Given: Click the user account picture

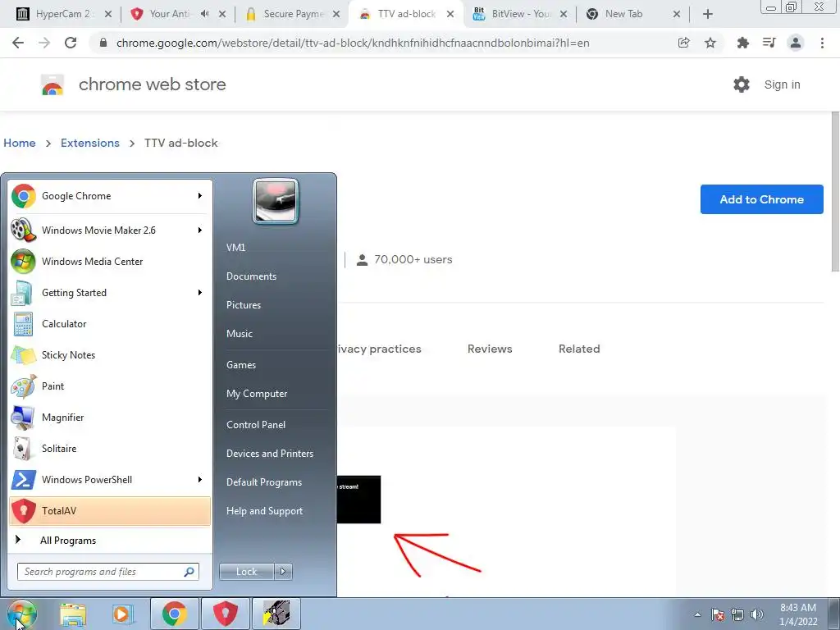Looking at the screenshot, I should coord(276,201).
